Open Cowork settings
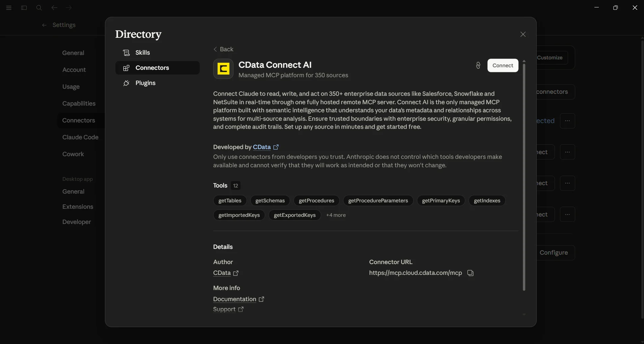644x344 pixels. pyautogui.click(x=73, y=154)
